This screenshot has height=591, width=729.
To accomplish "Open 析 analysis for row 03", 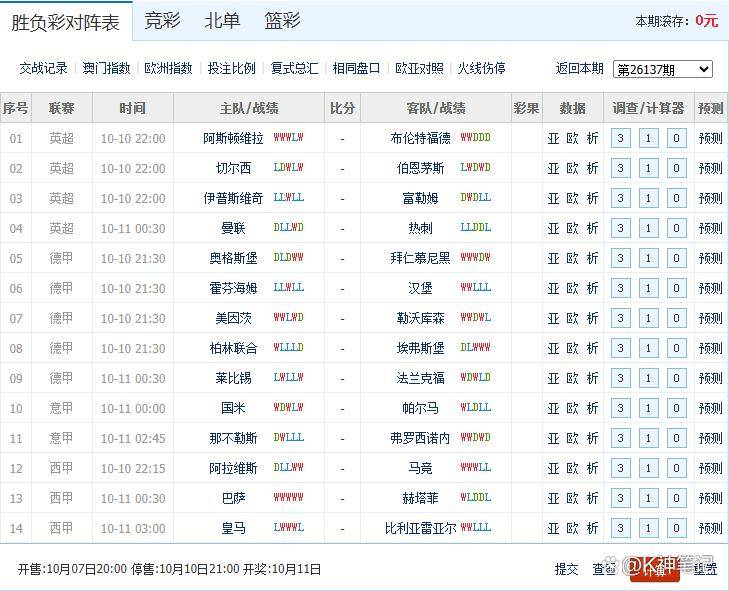I will coord(592,198).
